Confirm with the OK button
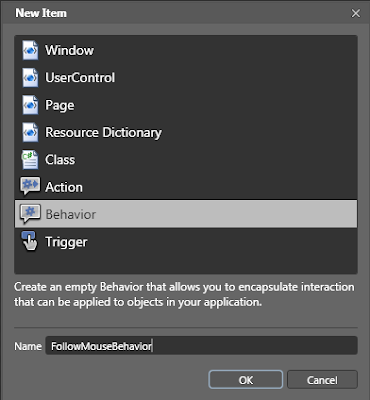 pos(246,380)
